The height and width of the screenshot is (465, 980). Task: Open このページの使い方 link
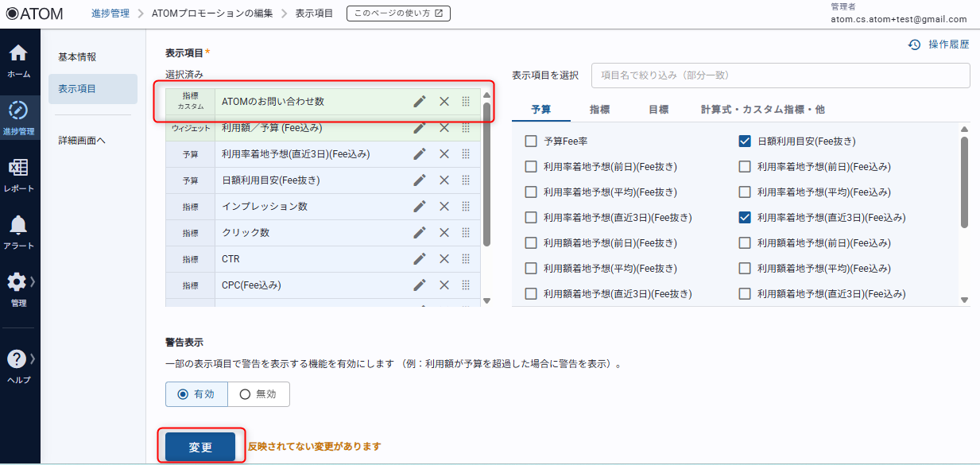pos(398,14)
